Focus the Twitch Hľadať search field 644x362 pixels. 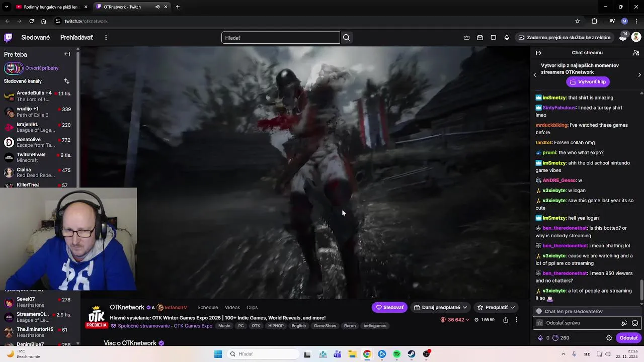tap(281, 38)
